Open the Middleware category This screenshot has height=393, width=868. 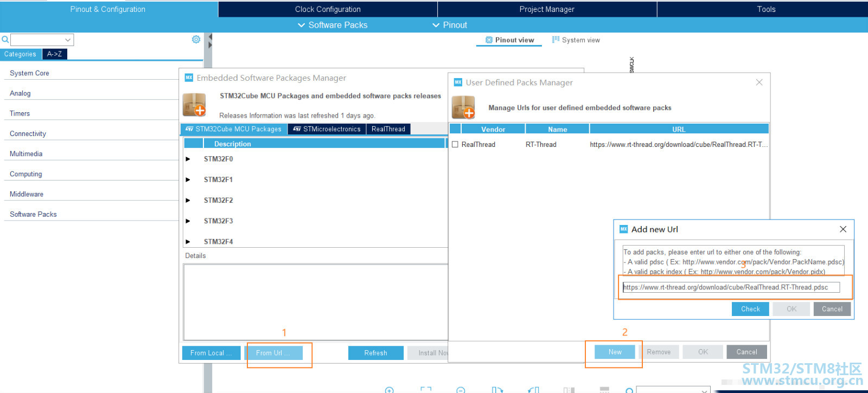[27, 194]
